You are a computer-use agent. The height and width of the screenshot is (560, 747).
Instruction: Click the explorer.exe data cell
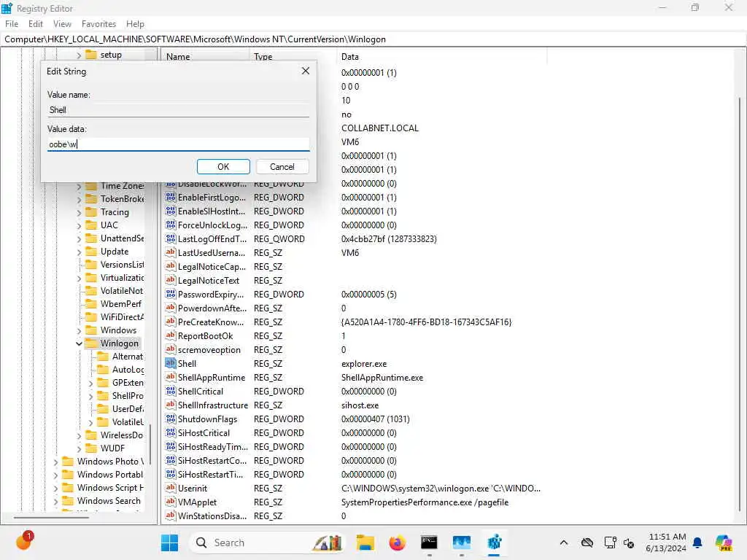point(364,364)
